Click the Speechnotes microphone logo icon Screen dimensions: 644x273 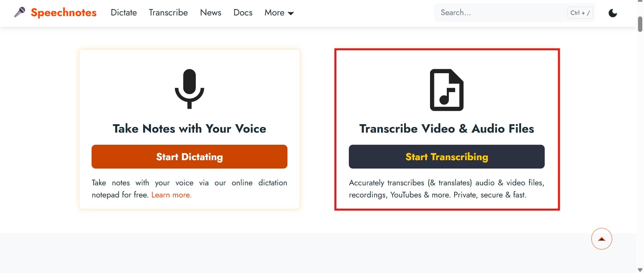(x=20, y=12)
